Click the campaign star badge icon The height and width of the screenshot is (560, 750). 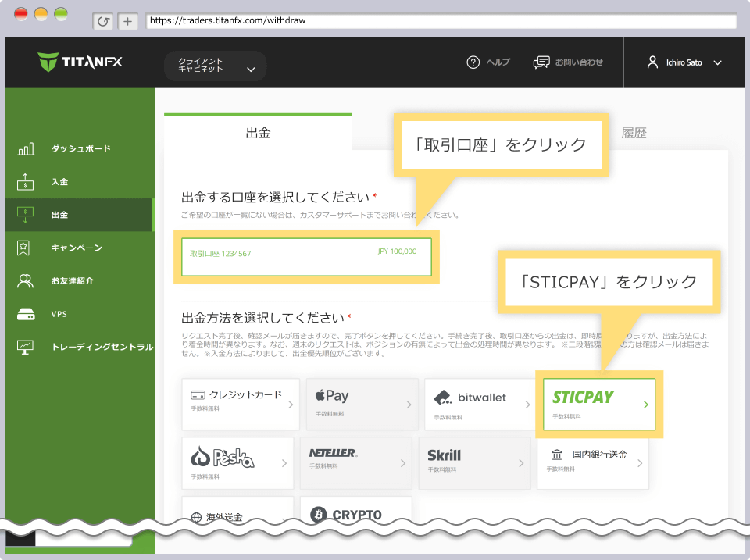(23, 248)
